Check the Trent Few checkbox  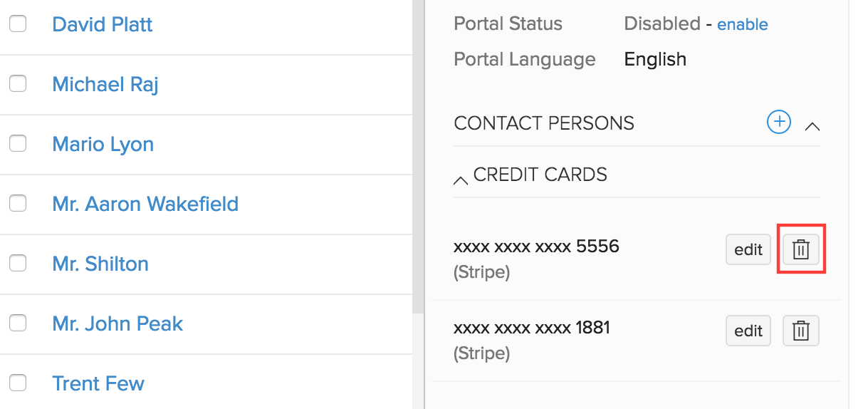pyautogui.click(x=18, y=383)
